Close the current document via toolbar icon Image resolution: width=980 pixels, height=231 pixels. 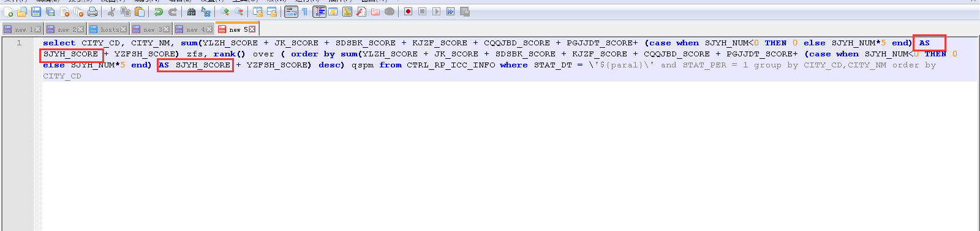click(64, 12)
